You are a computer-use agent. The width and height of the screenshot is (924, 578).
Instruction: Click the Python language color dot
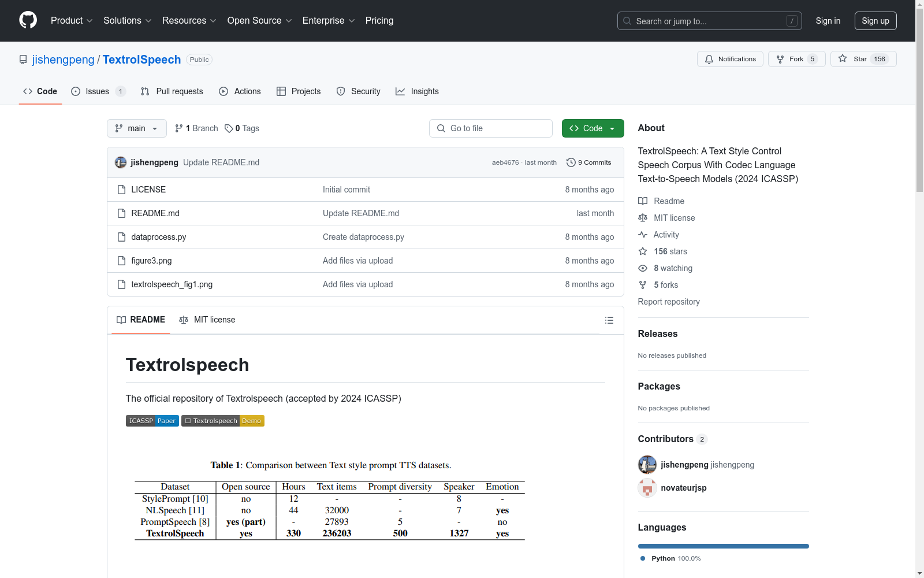[643, 558]
